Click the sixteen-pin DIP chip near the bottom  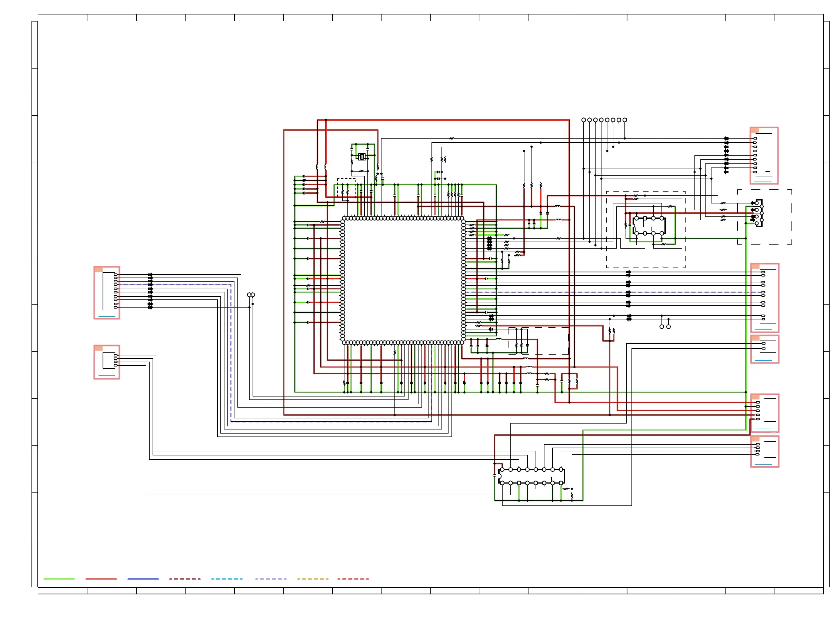point(531,476)
